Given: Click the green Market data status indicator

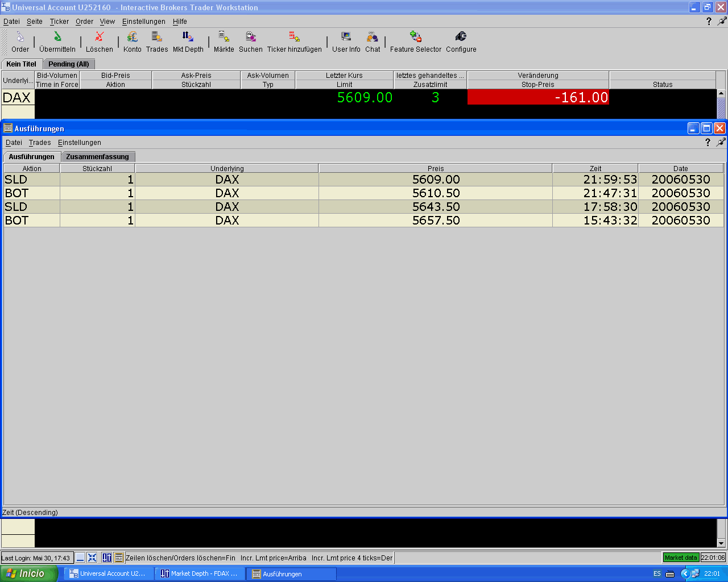Looking at the screenshot, I should click(681, 558).
